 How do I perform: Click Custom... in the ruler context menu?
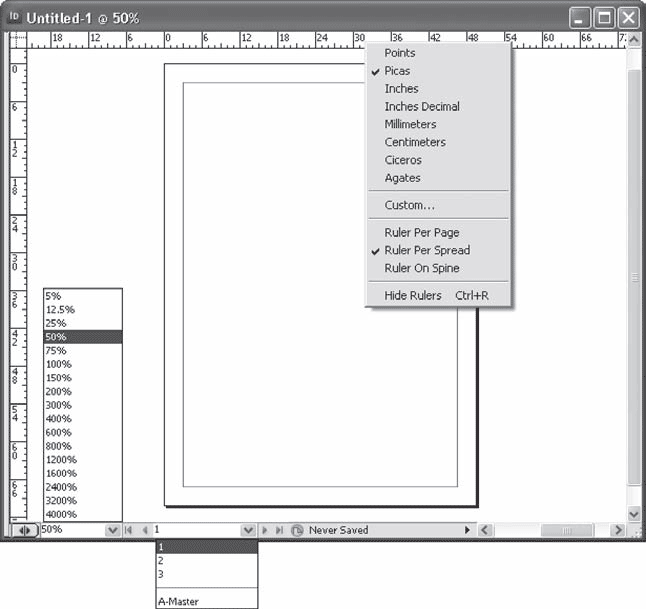point(409,205)
